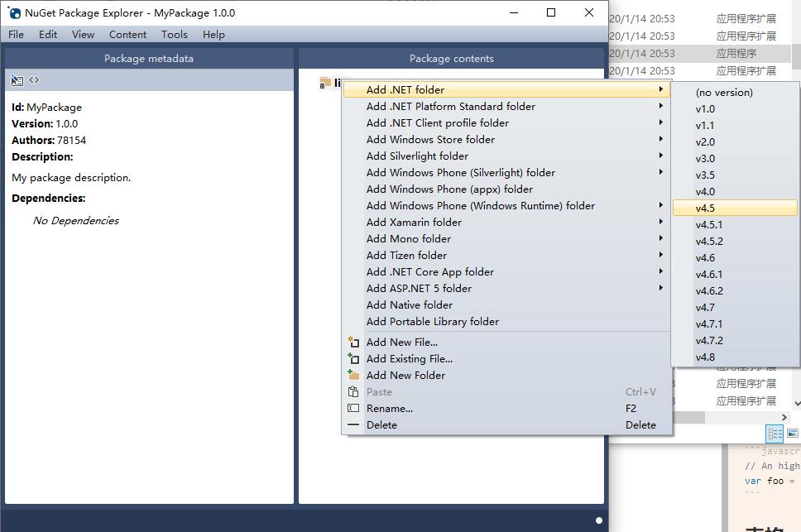This screenshot has width=801, height=532.
Task: Select Add New File... menu entry
Action: [506, 342]
